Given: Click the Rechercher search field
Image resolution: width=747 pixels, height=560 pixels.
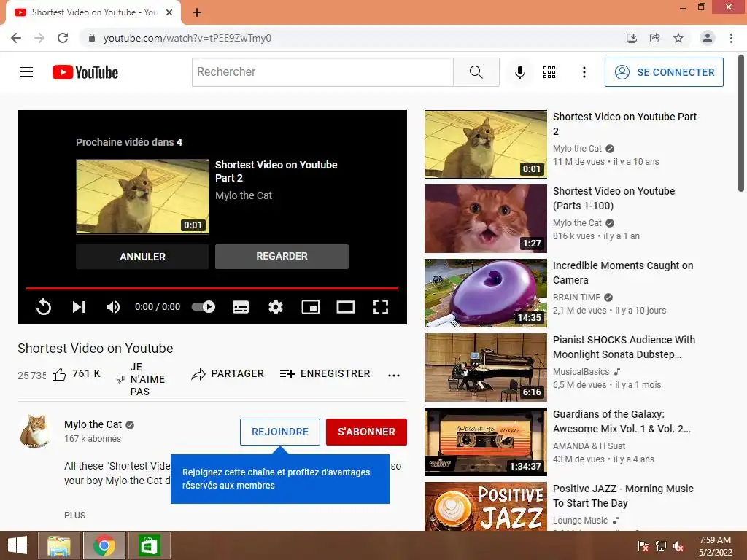Looking at the screenshot, I should click(322, 72).
